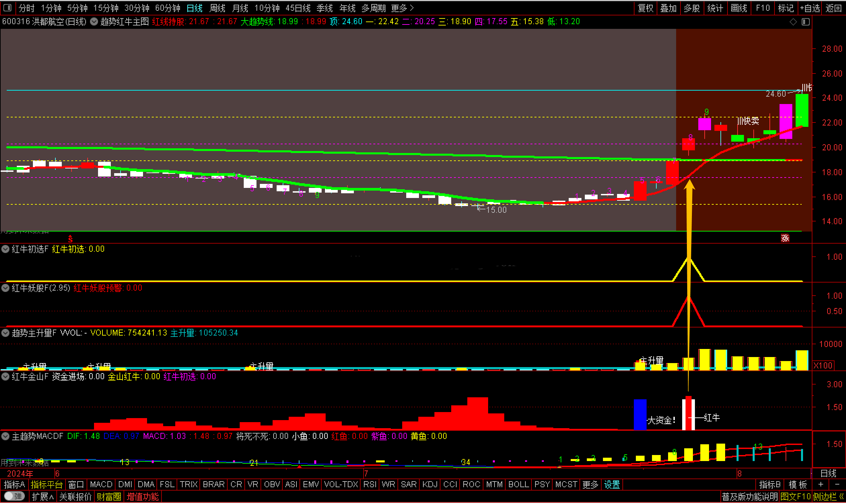Click the top-left panel layout icon
This screenshot has height=504, width=846.
click(7, 7)
